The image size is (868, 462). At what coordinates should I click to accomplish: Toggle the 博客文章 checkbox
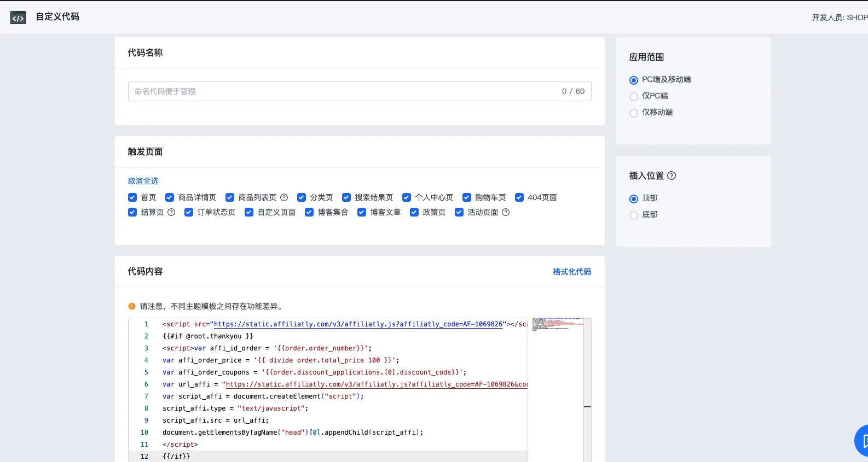point(362,212)
